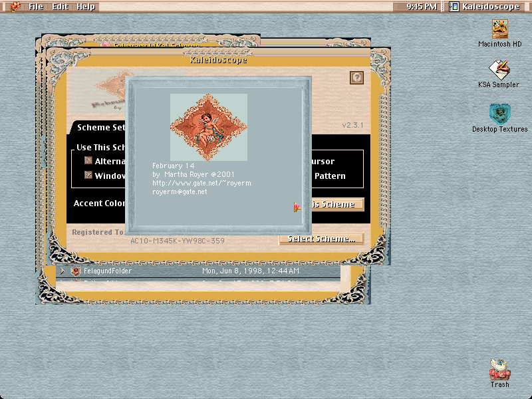Image resolution: width=532 pixels, height=399 pixels.
Task: Open the Kaleidoscope application menu
Action: (485, 7)
